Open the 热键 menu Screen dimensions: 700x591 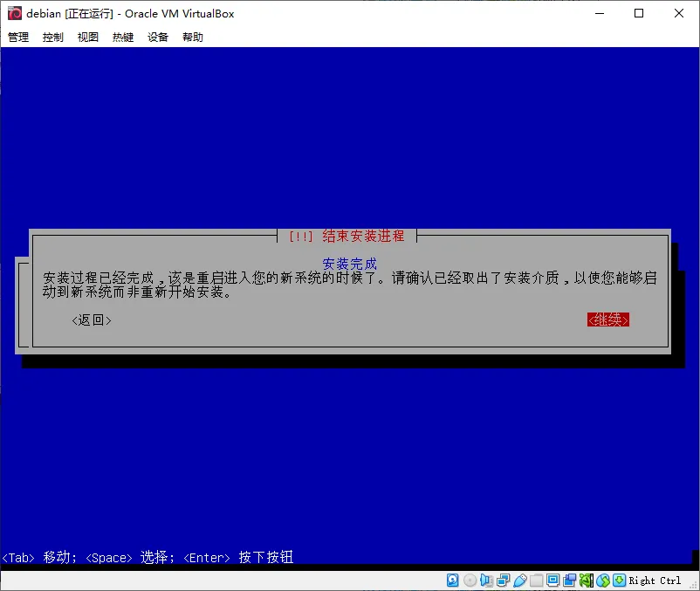tap(123, 37)
